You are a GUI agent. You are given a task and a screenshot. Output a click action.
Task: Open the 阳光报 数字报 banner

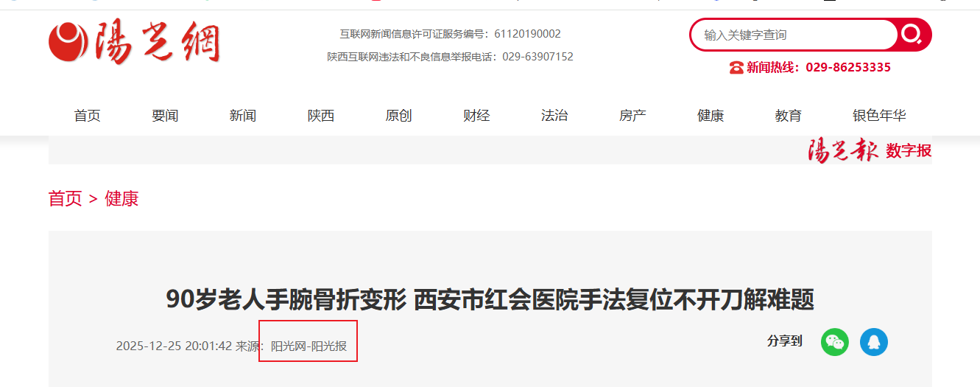pos(870,150)
